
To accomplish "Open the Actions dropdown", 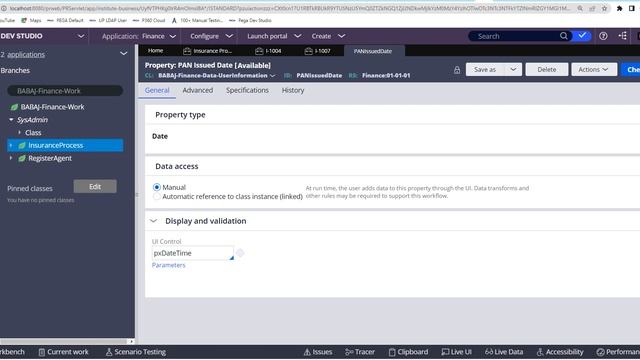I will pyautogui.click(x=593, y=69).
